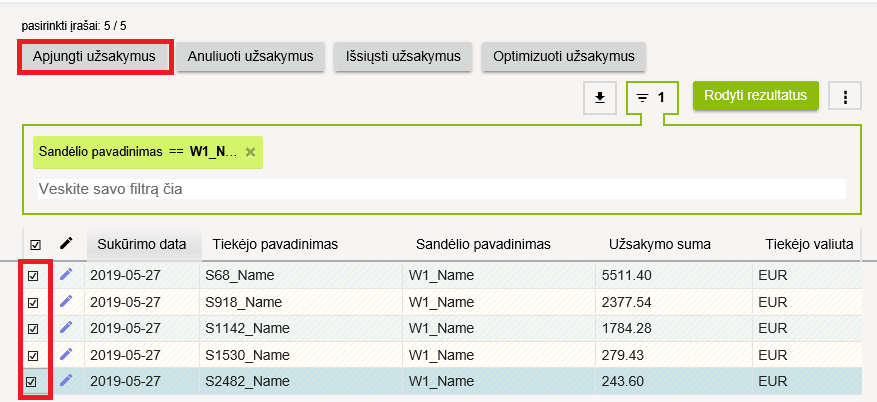Collapse the filter panel toggle
877x402 pixels.
[651, 98]
